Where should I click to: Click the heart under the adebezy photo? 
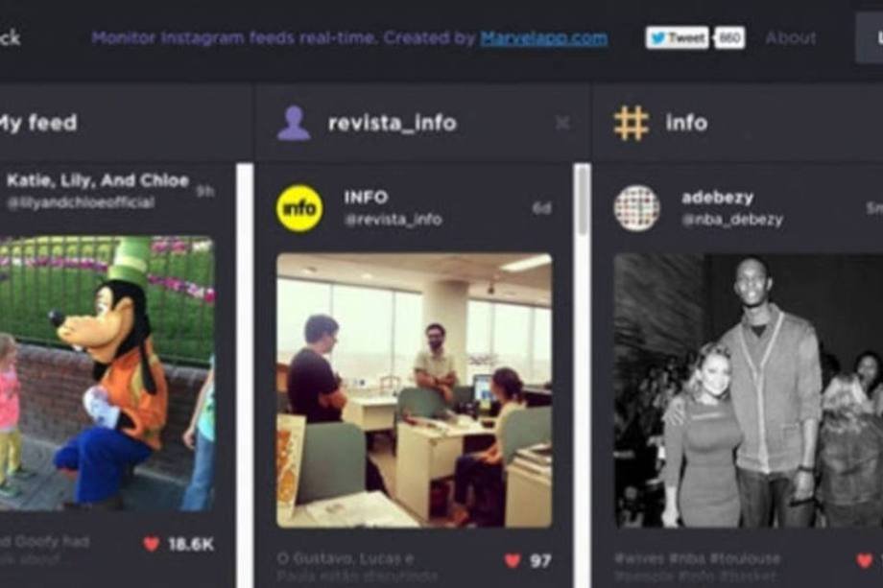click(x=865, y=560)
